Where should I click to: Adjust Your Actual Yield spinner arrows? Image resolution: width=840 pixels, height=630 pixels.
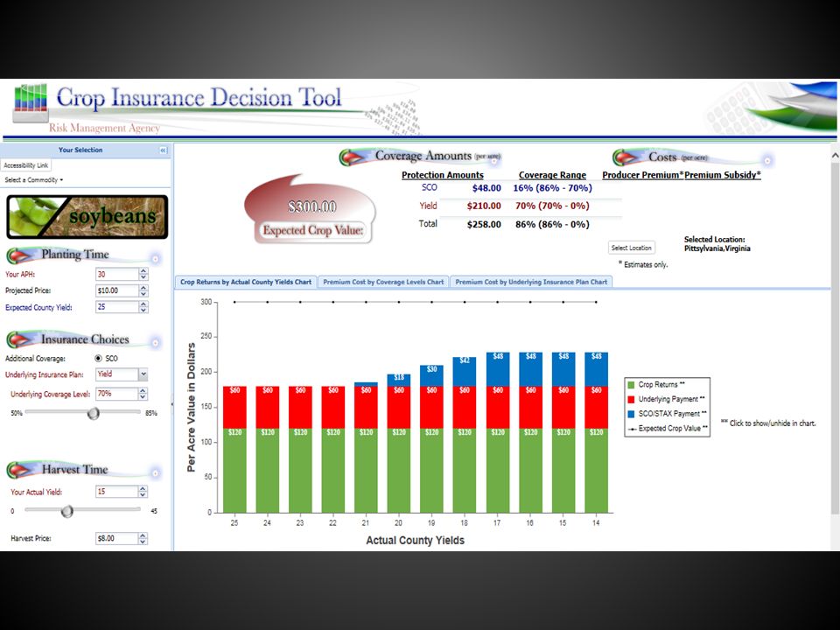(143, 492)
